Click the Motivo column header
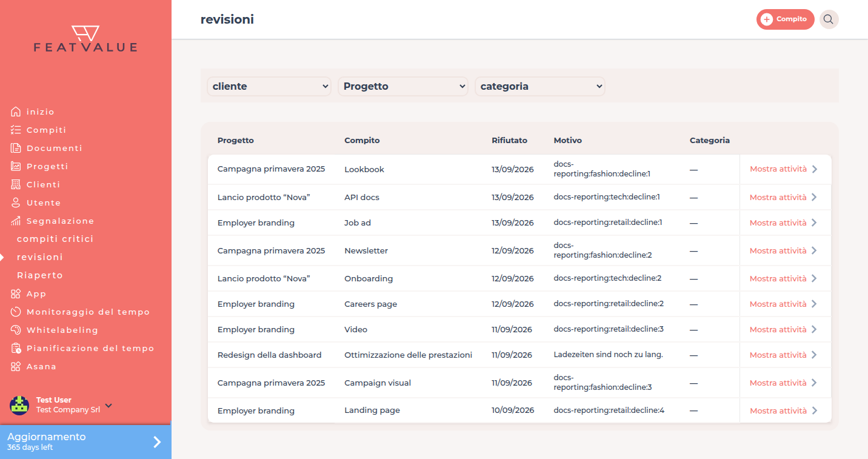 pos(567,140)
